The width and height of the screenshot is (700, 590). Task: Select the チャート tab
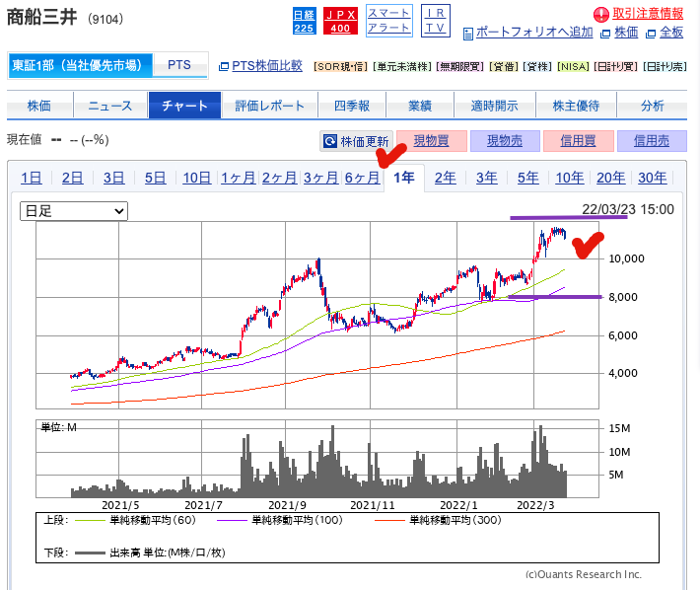(x=184, y=106)
